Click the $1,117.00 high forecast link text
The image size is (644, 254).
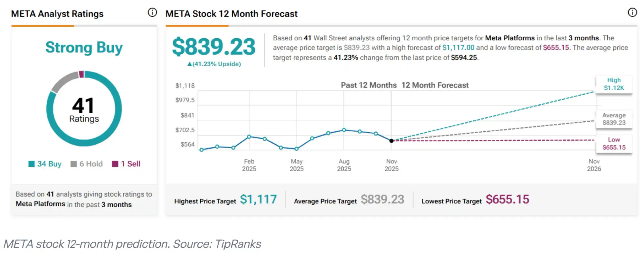click(458, 48)
